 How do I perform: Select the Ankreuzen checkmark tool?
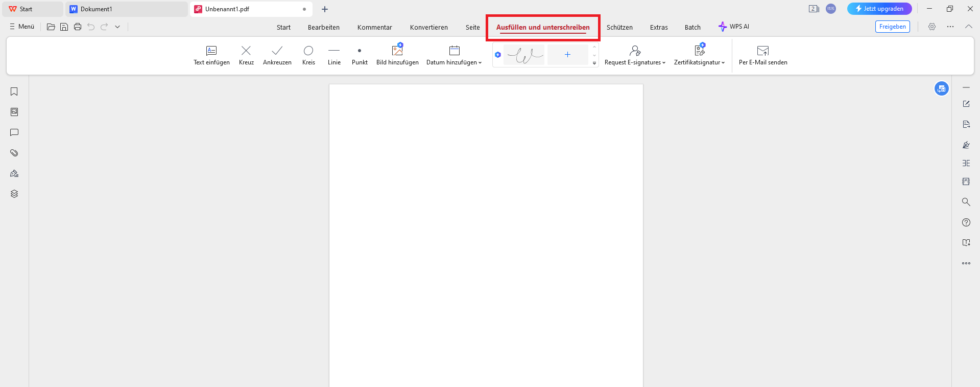click(277, 55)
